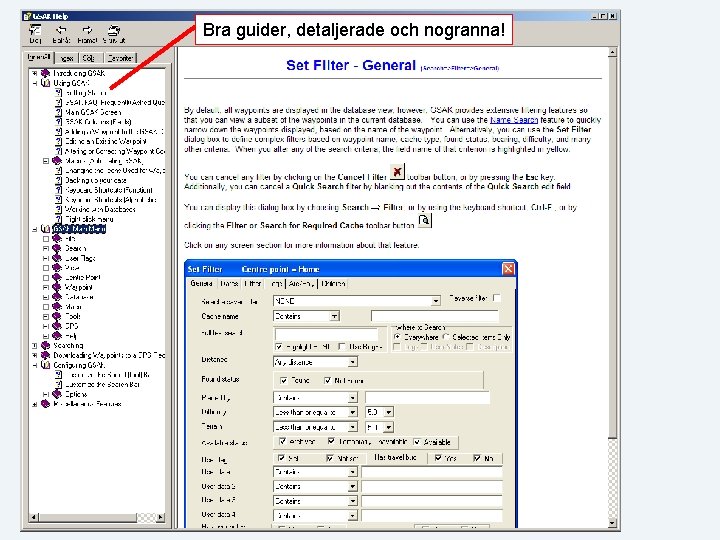Click the Options book icon
The height and width of the screenshot is (540, 720).
tap(56, 394)
